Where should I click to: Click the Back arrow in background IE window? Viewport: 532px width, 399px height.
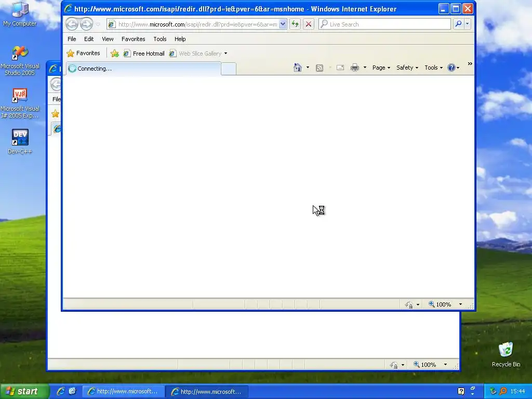tap(56, 84)
